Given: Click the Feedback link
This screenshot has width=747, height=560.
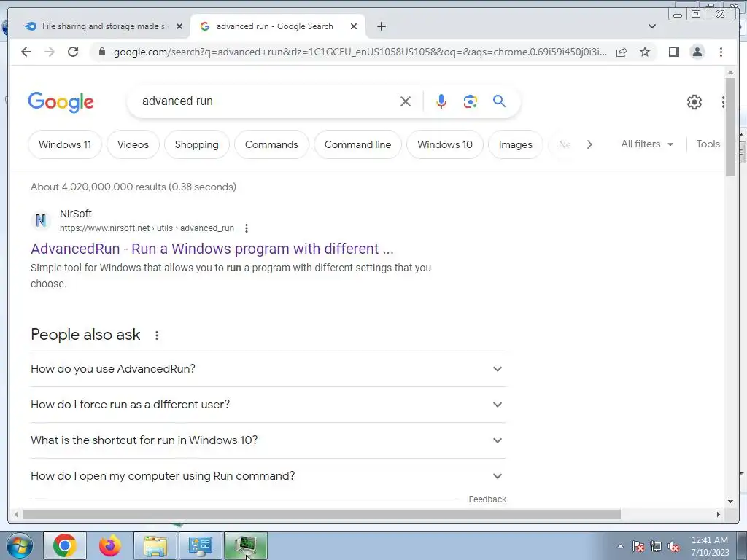Looking at the screenshot, I should (487, 499).
